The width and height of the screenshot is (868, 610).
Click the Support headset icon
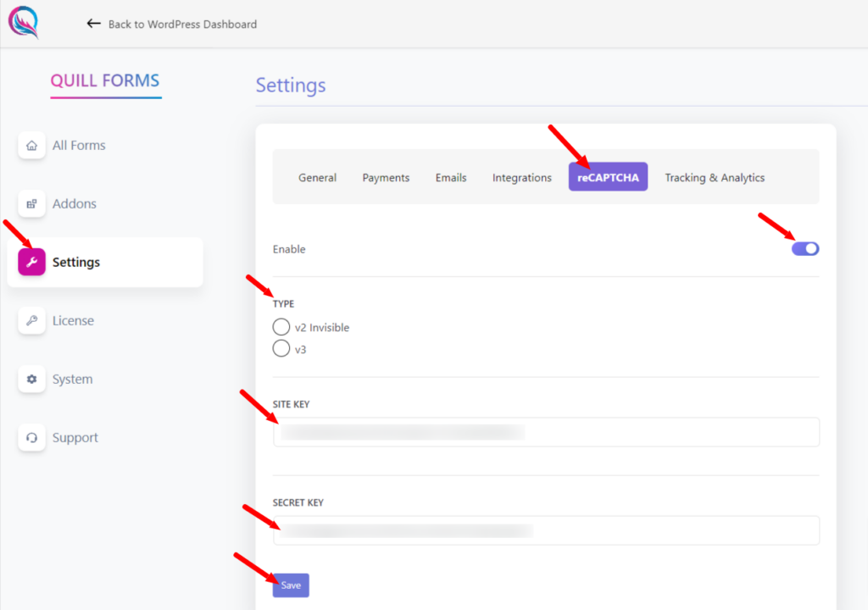click(31, 437)
